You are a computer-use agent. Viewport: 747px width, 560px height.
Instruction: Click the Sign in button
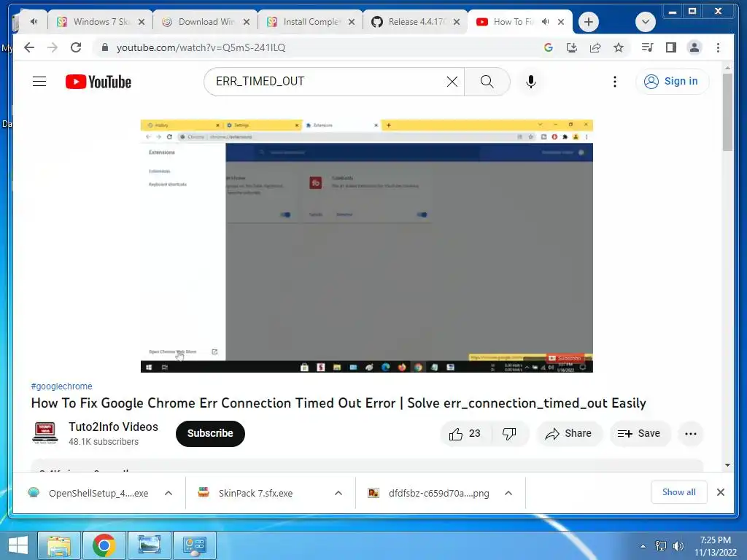[672, 82]
